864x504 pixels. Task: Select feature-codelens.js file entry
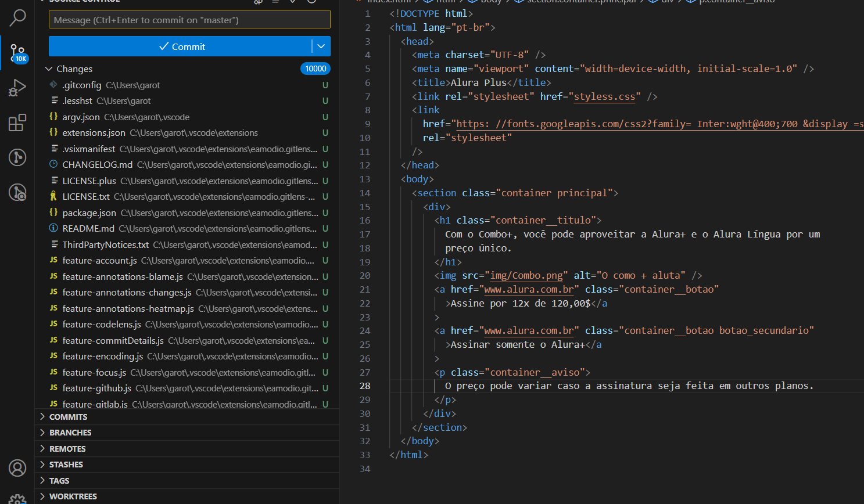[187, 324]
